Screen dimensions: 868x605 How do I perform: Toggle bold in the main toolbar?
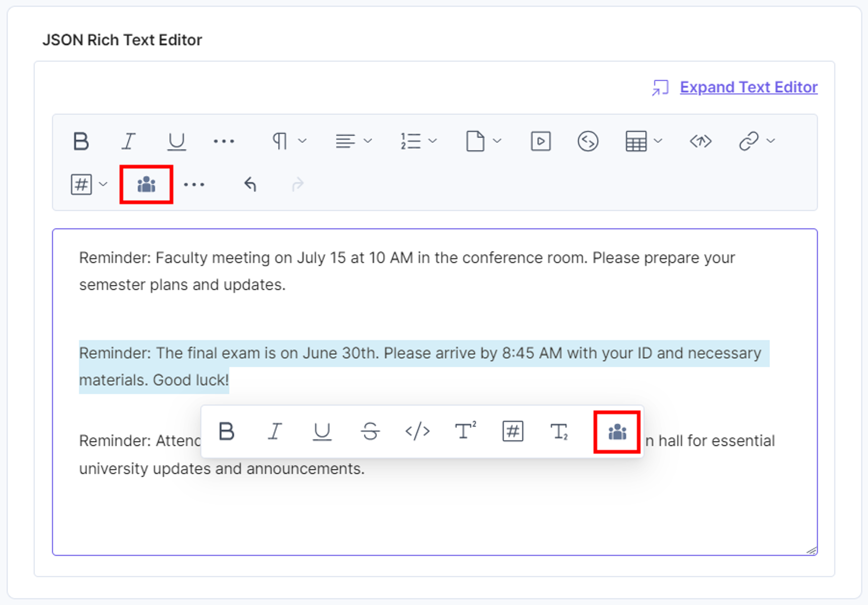pos(81,142)
